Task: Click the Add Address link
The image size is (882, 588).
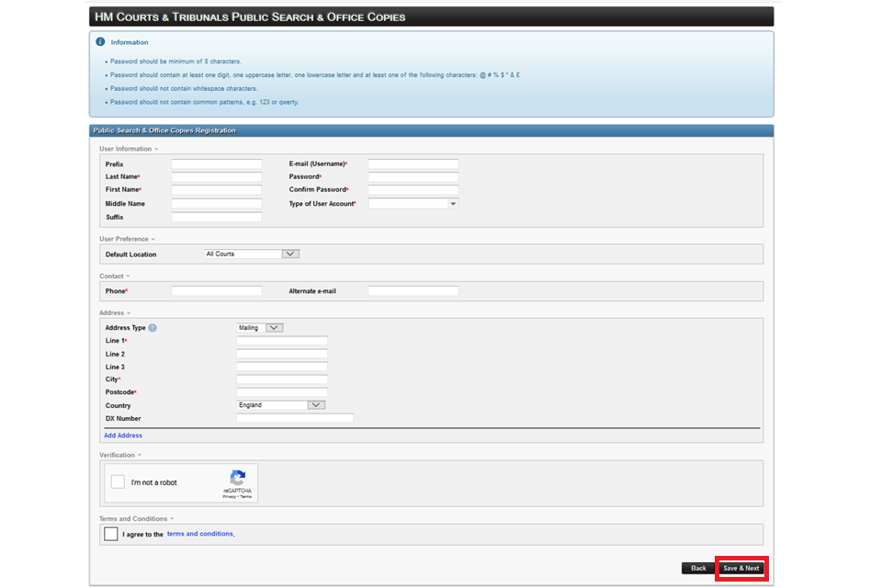Action: point(123,435)
